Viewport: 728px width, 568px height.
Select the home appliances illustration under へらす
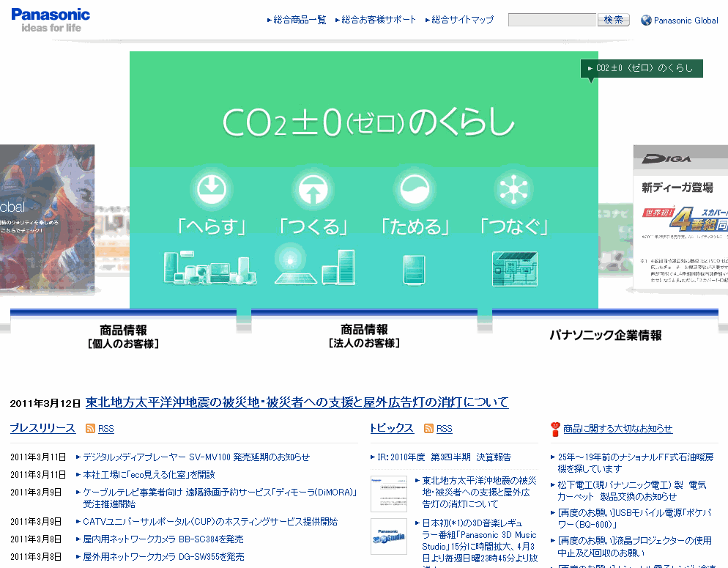(x=210, y=267)
